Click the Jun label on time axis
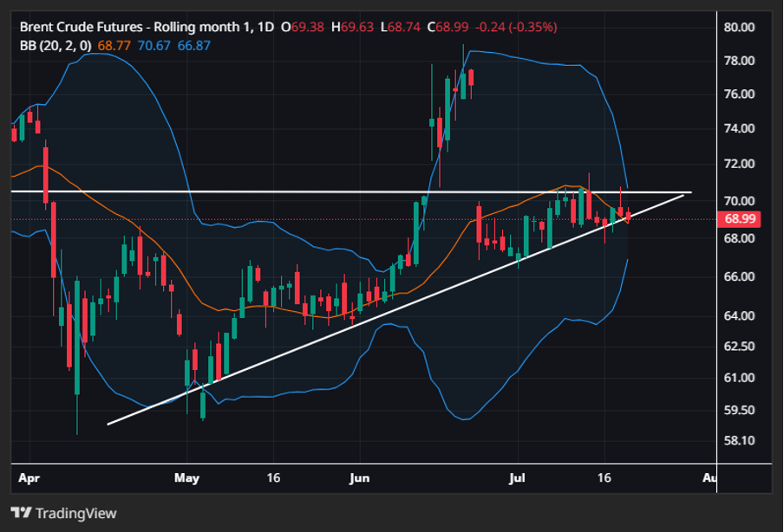The image size is (784, 532). coord(359,477)
